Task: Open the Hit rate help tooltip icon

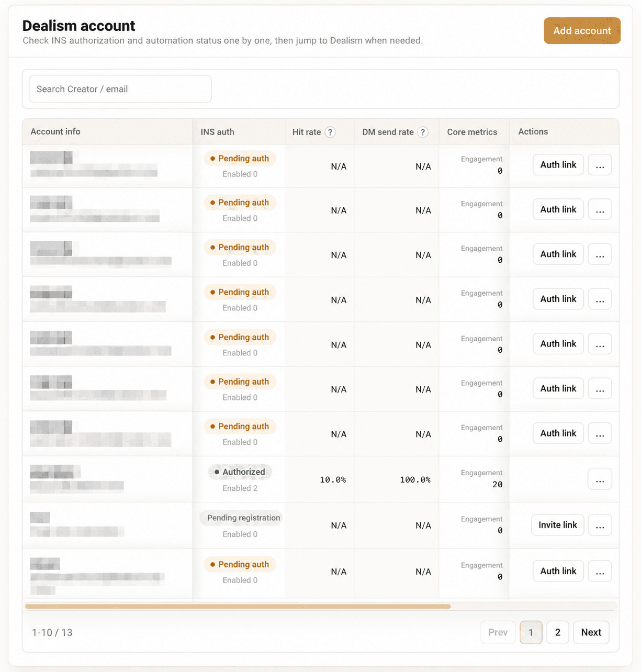Action: (x=330, y=132)
